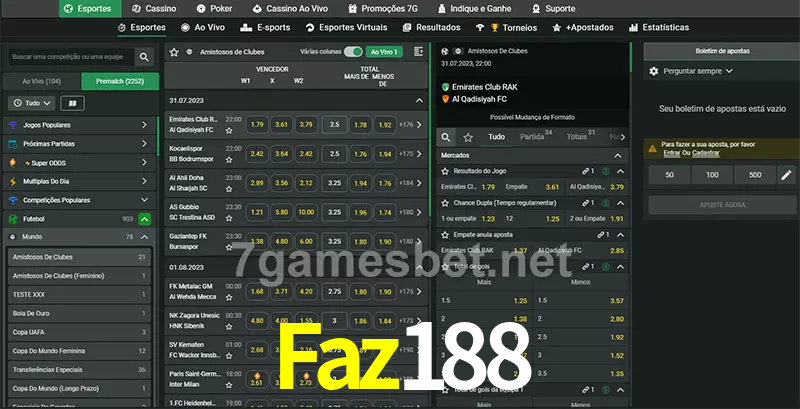Collapse the Mercados section

point(617,155)
